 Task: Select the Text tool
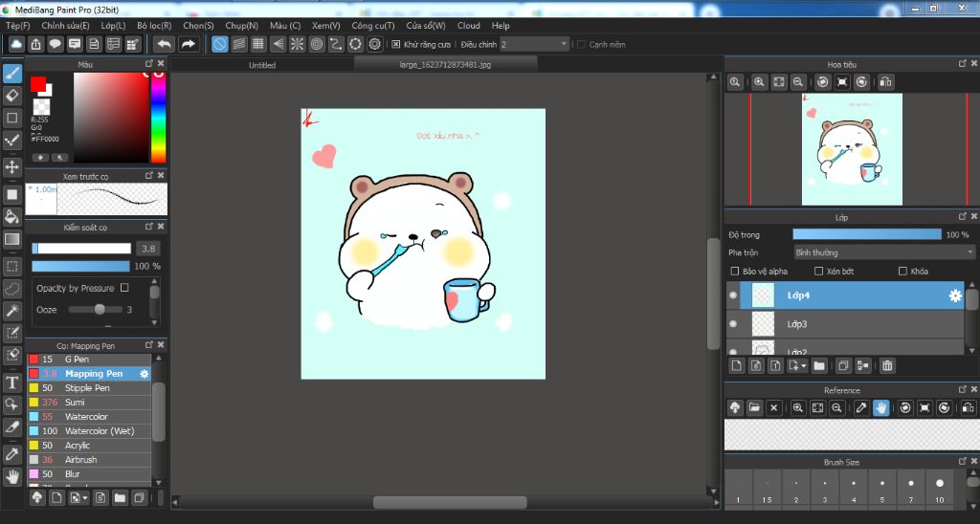(11, 382)
